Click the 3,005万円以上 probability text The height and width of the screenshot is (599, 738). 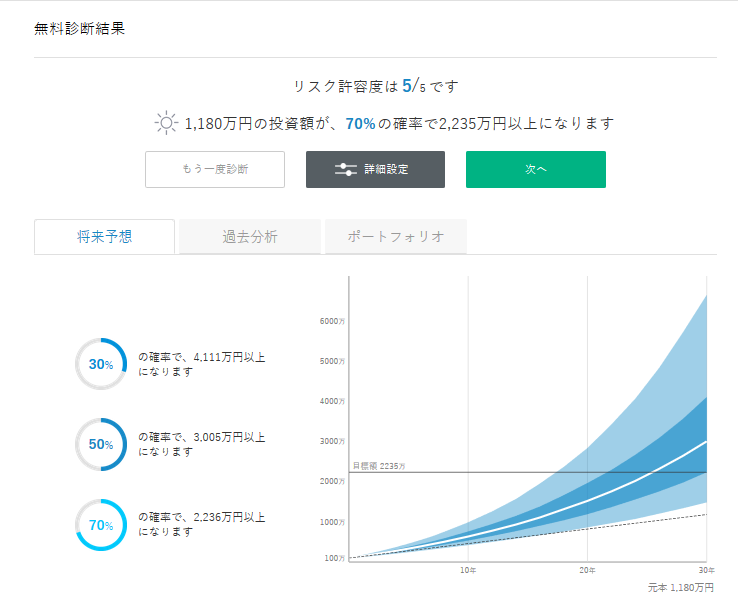pyautogui.click(x=202, y=444)
